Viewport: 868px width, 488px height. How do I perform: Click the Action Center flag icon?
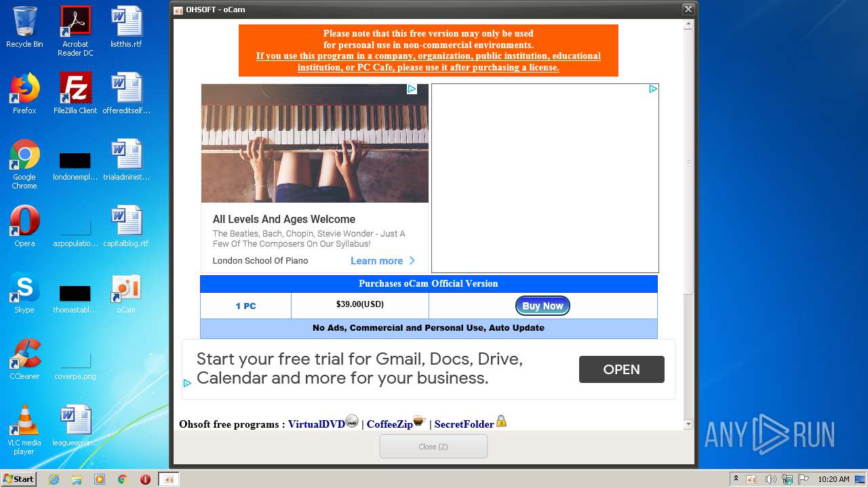804,479
